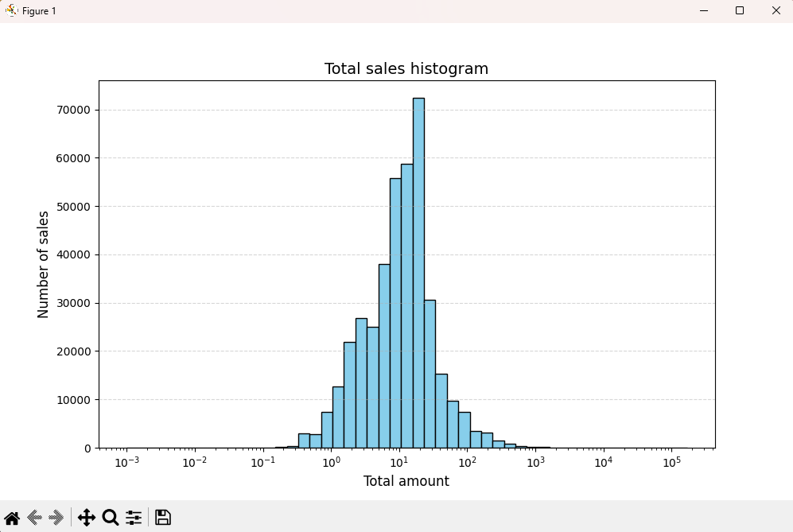Image resolution: width=793 pixels, height=532 pixels.
Task: Click the 70000 y-axis tick label
Action: click(73, 111)
